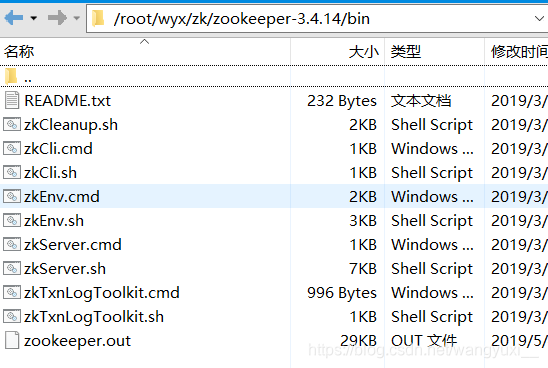Image resolution: width=548 pixels, height=368 pixels.
Task: Select the zkTxnLogToolkit.cmd file name
Action: (x=102, y=293)
